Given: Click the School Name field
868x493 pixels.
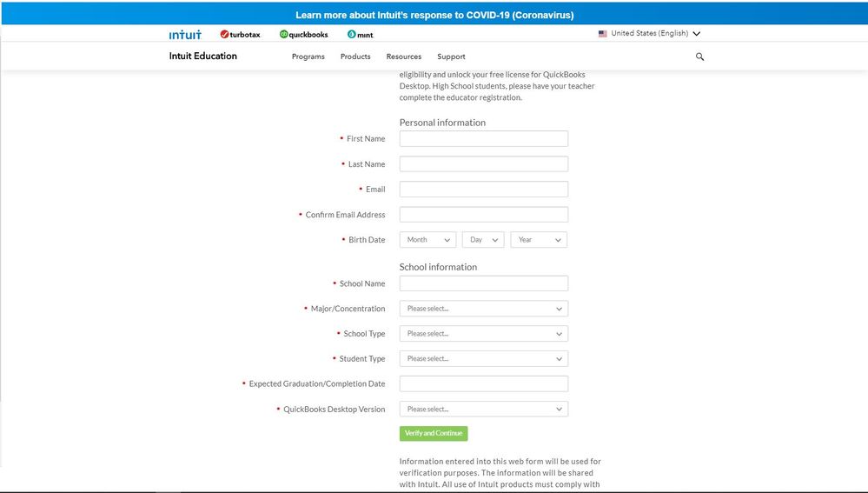Looking at the screenshot, I should click(484, 283).
